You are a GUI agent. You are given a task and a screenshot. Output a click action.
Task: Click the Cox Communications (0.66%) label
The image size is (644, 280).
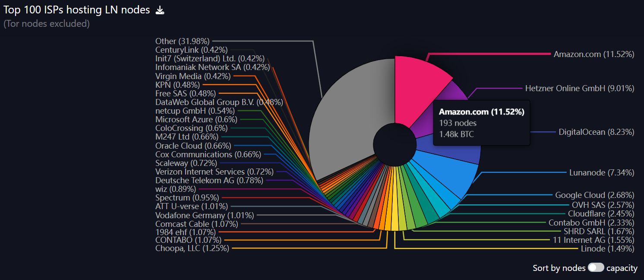(208, 154)
